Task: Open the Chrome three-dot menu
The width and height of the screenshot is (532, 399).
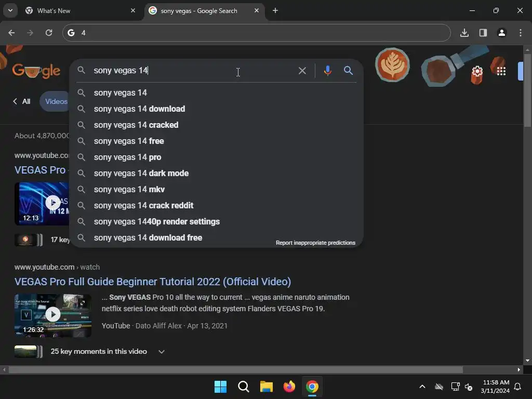Action: coord(520,33)
